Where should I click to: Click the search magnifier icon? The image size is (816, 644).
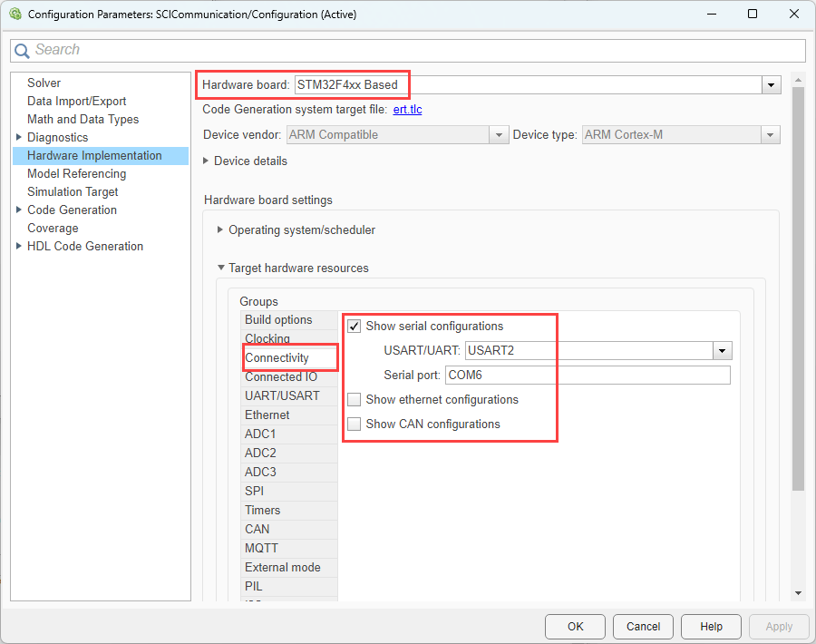coord(22,51)
